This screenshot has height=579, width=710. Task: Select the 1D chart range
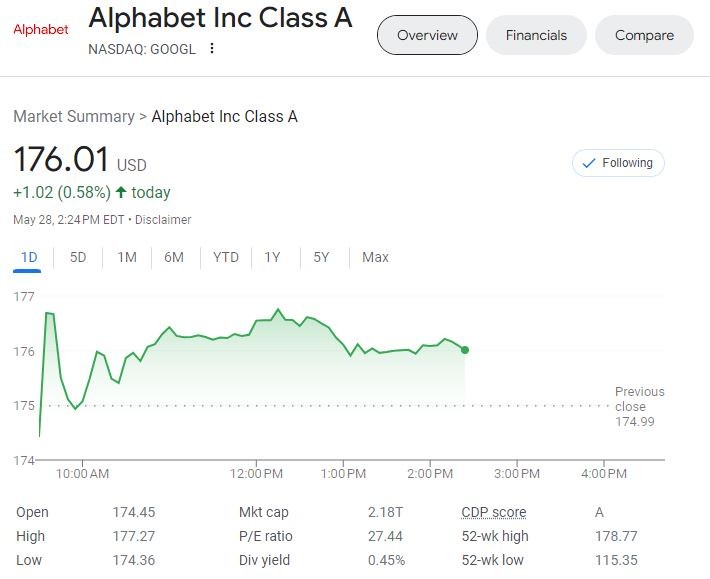tap(29, 257)
